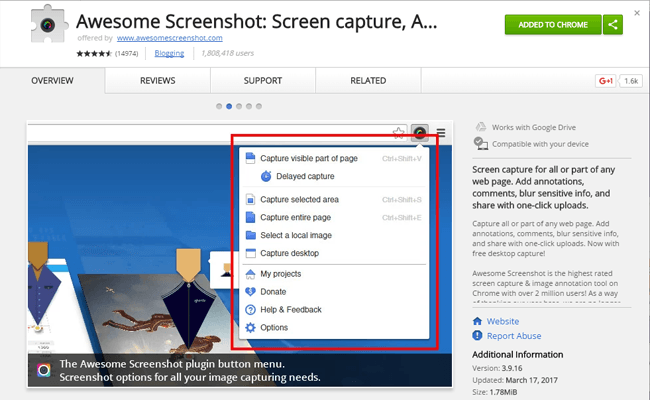Select the third carousel dot

click(239, 106)
